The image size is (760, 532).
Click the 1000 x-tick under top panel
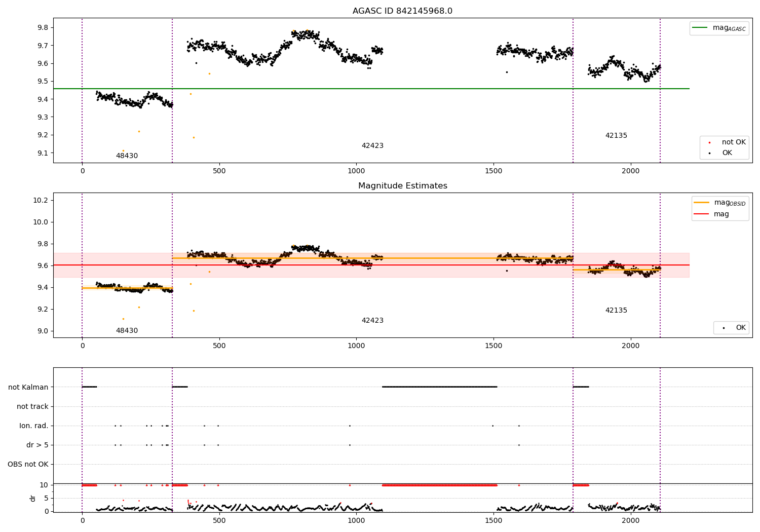click(356, 171)
